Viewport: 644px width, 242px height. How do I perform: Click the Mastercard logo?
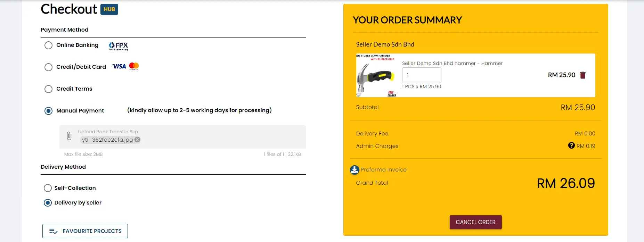(134, 66)
